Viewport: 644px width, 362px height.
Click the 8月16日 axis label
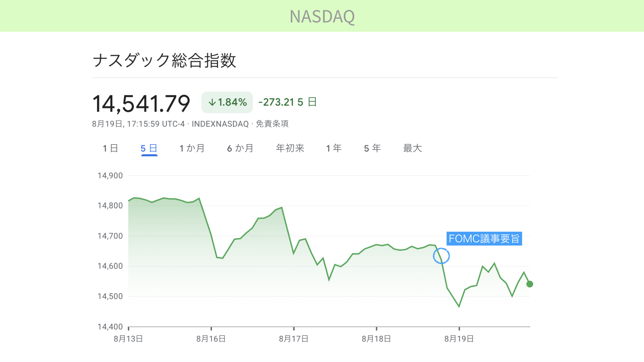click(x=211, y=339)
